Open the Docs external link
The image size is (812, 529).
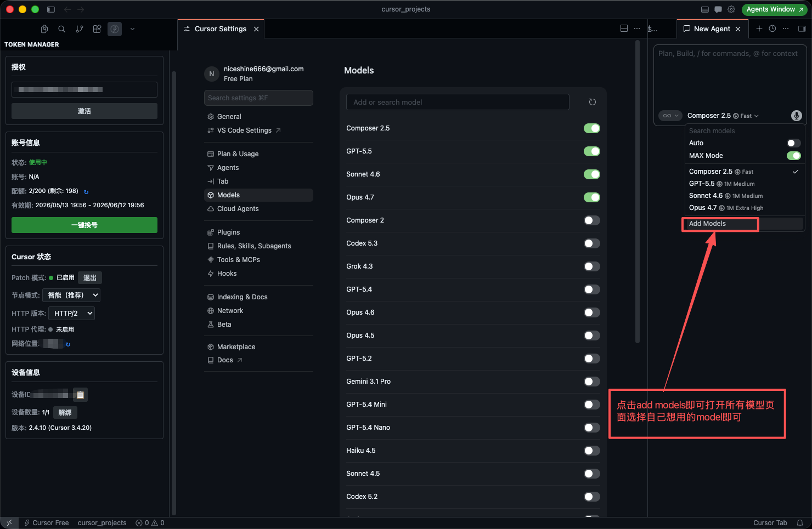258,360
